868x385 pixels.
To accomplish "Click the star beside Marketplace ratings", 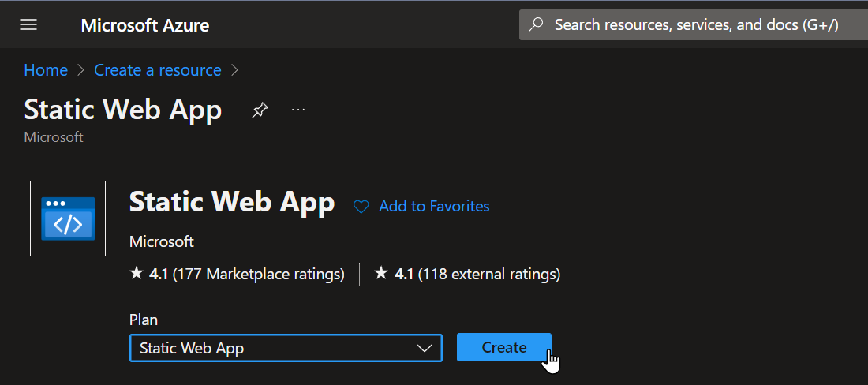I will tap(137, 273).
